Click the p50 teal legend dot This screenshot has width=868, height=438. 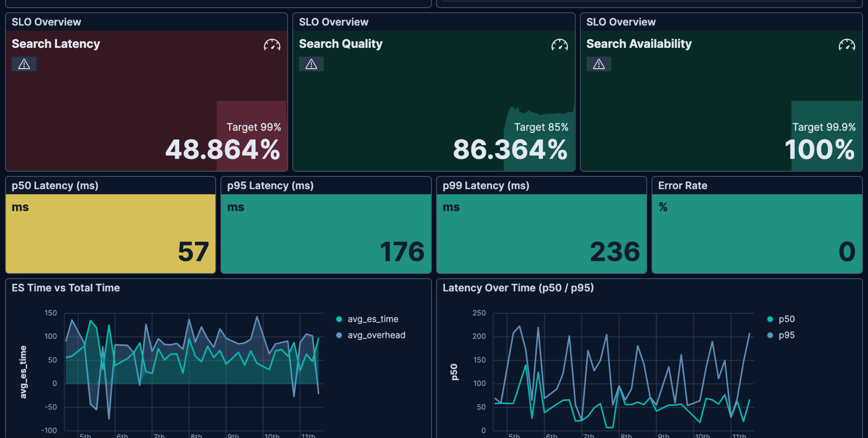pyautogui.click(x=770, y=319)
